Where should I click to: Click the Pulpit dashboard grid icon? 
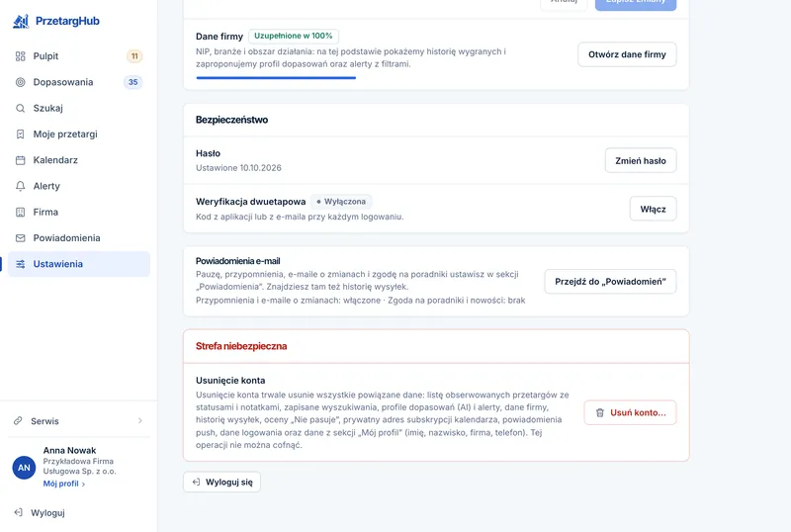point(20,56)
